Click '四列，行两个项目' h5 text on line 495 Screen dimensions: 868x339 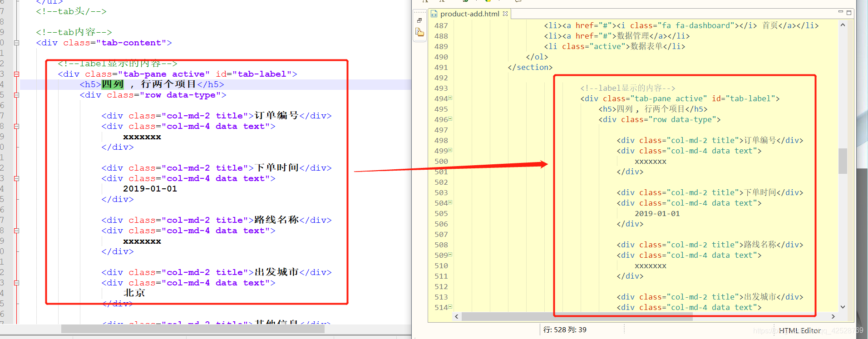point(651,109)
